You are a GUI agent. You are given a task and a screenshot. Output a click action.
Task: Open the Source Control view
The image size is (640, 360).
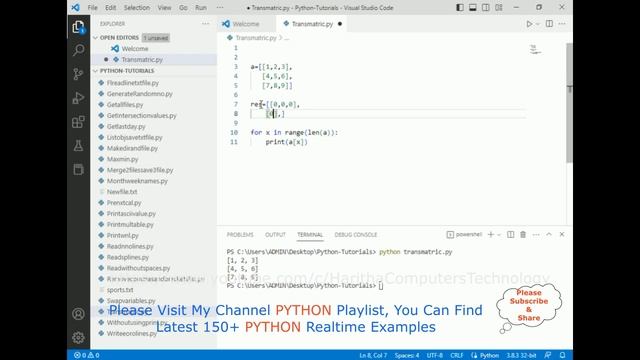[78, 74]
